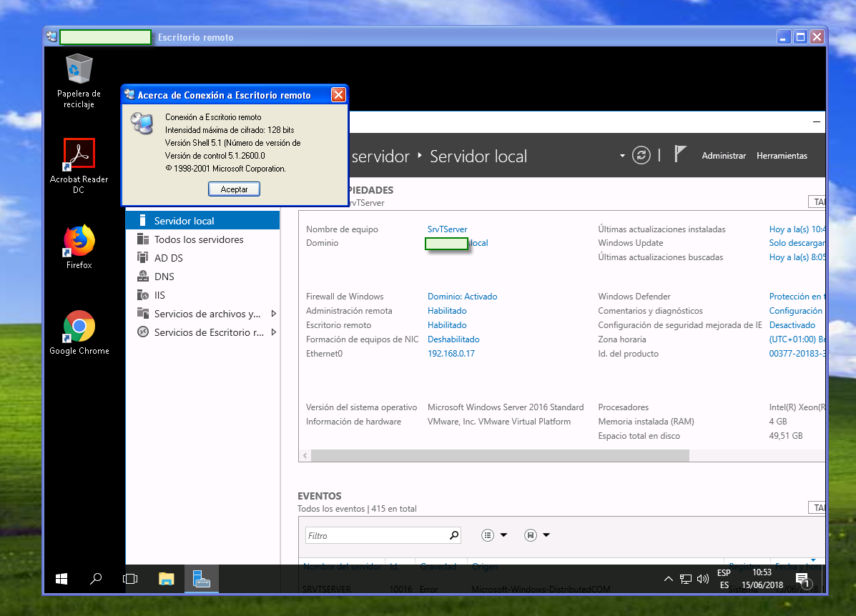
Task: Open Task View on the taskbar
Action: pos(130,579)
